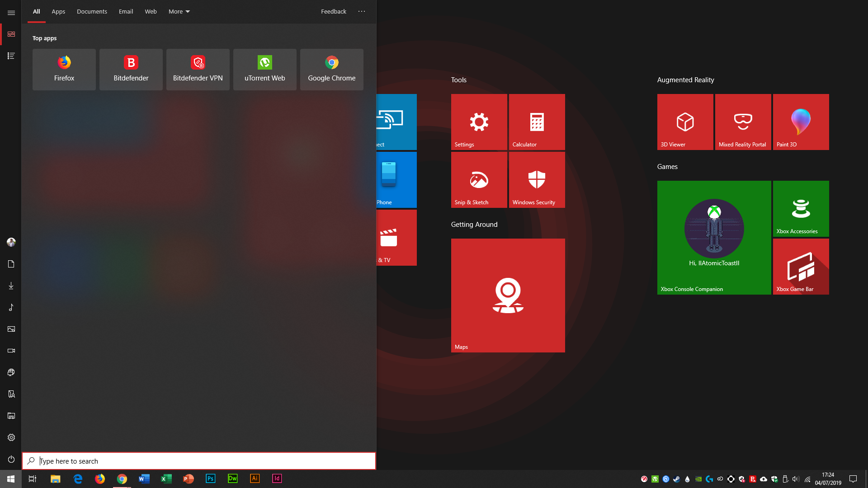Open Network from Start sidebar
This screenshot has width=868, height=488.
11,372
